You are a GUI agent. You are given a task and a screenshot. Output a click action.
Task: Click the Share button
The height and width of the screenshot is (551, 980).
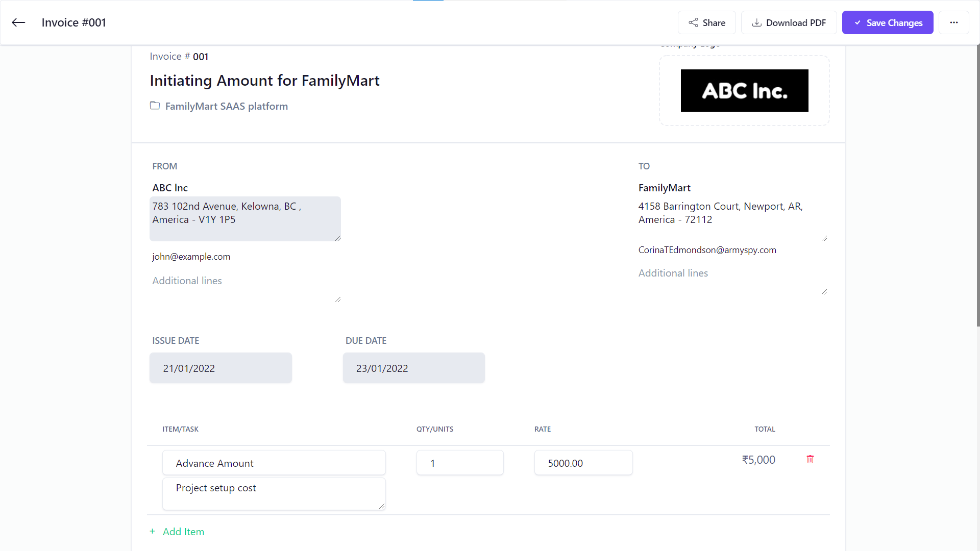[x=706, y=22]
